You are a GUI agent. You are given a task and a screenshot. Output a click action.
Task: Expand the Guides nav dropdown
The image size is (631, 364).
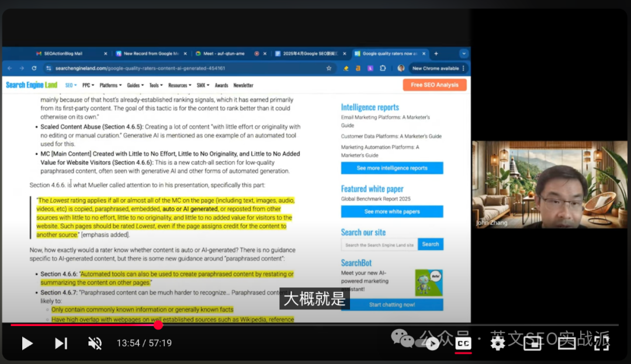click(135, 85)
